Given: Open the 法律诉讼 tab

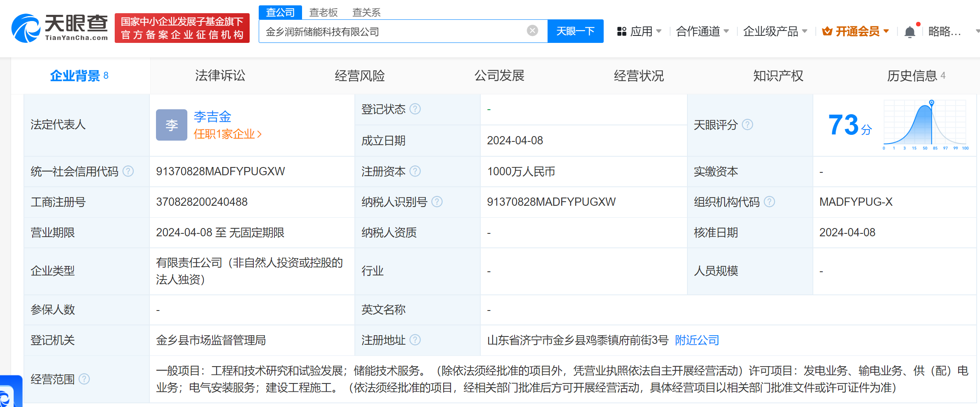Looking at the screenshot, I should coord(220,76).
